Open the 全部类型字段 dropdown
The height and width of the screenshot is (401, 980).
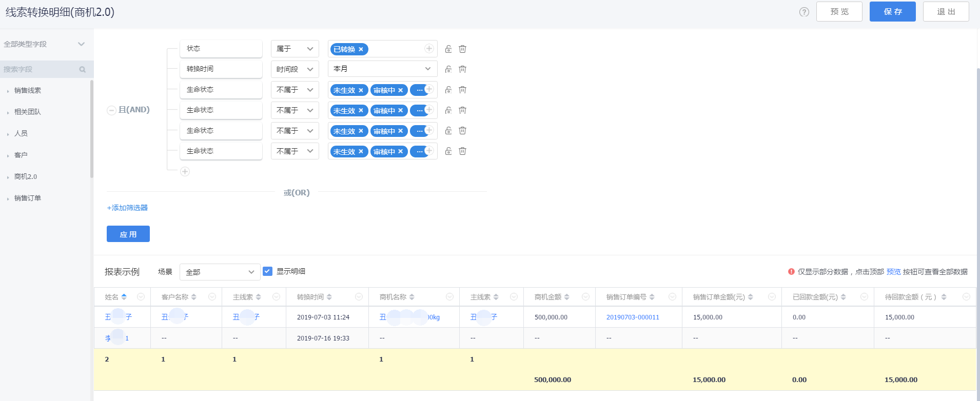44,44
